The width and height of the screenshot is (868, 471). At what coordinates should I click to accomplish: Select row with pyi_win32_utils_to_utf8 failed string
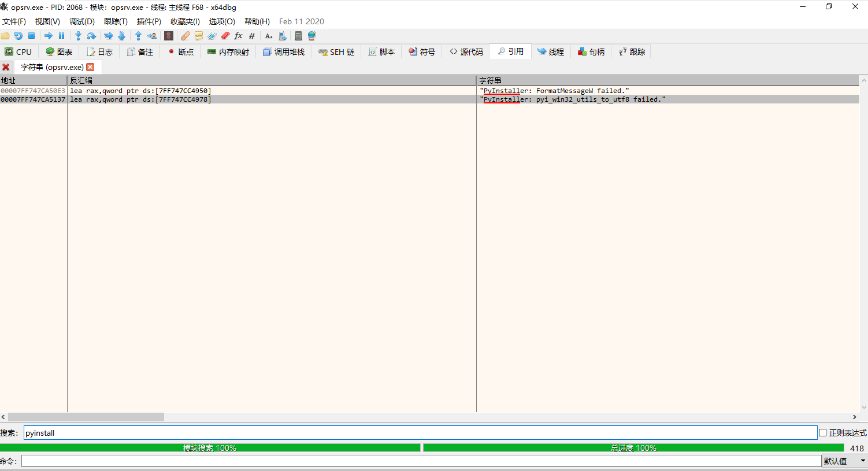[x=429, y=99]
